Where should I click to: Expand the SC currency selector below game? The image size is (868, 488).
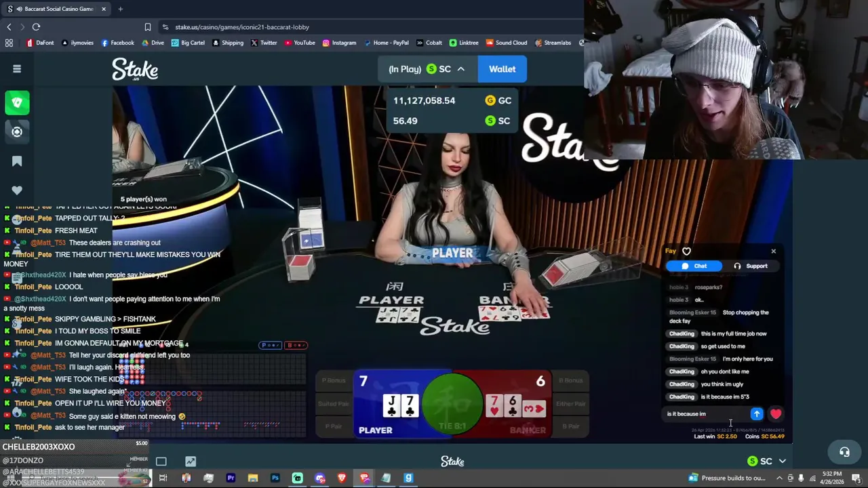click(768, 462)
